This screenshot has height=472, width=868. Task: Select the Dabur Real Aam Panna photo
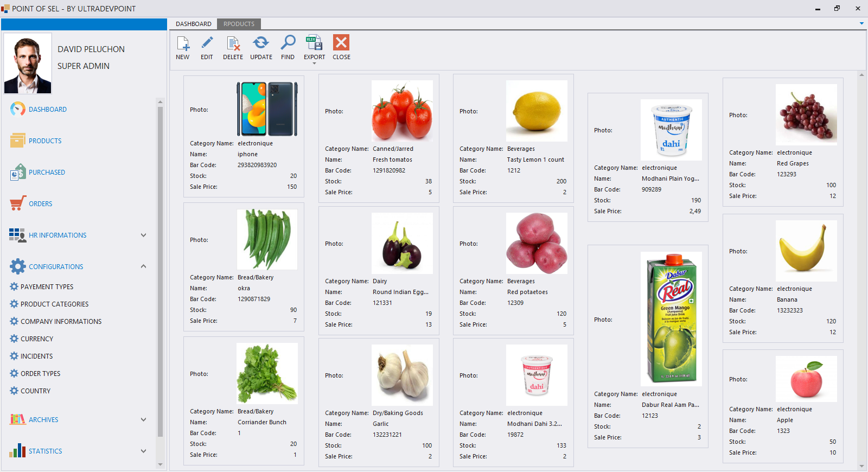[x=671, y=319]
